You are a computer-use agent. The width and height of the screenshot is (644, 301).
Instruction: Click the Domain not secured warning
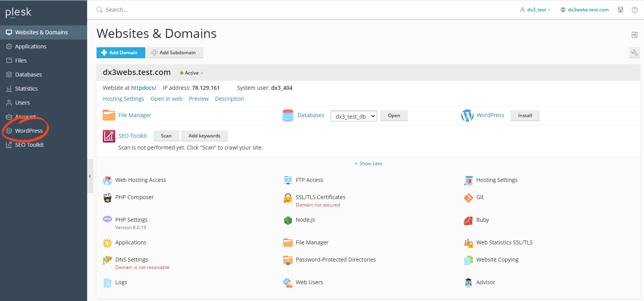click(x=318, y=205)
